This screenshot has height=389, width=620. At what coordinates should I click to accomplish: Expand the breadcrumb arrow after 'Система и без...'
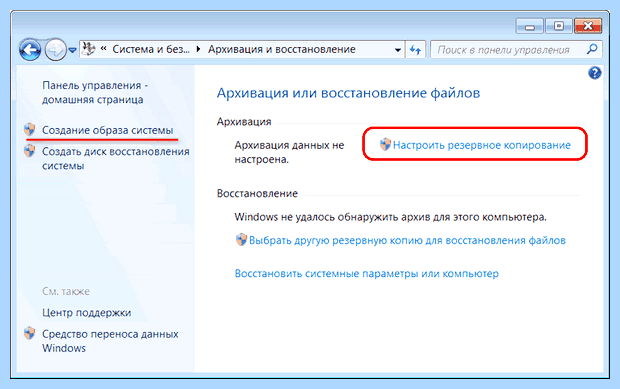pos(198,49)
